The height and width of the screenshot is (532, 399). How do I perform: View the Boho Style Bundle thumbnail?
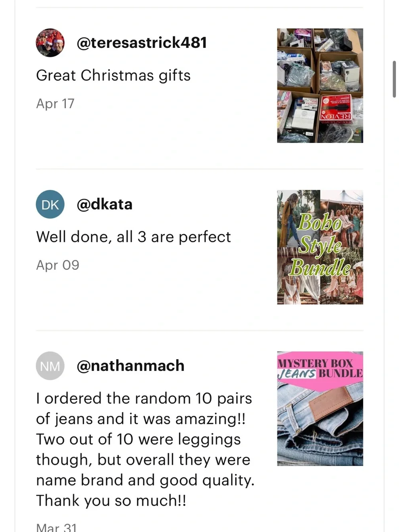click(320, 247)
